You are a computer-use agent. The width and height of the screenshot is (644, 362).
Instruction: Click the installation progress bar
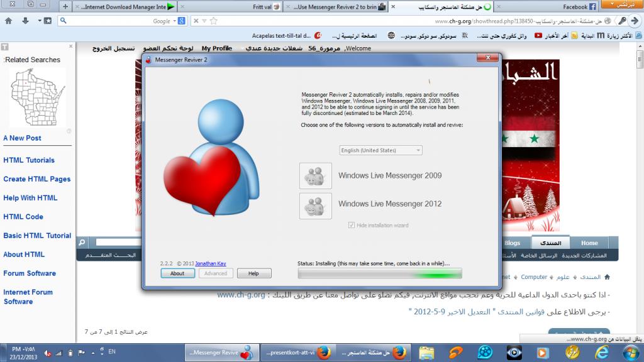click(379, 273)
